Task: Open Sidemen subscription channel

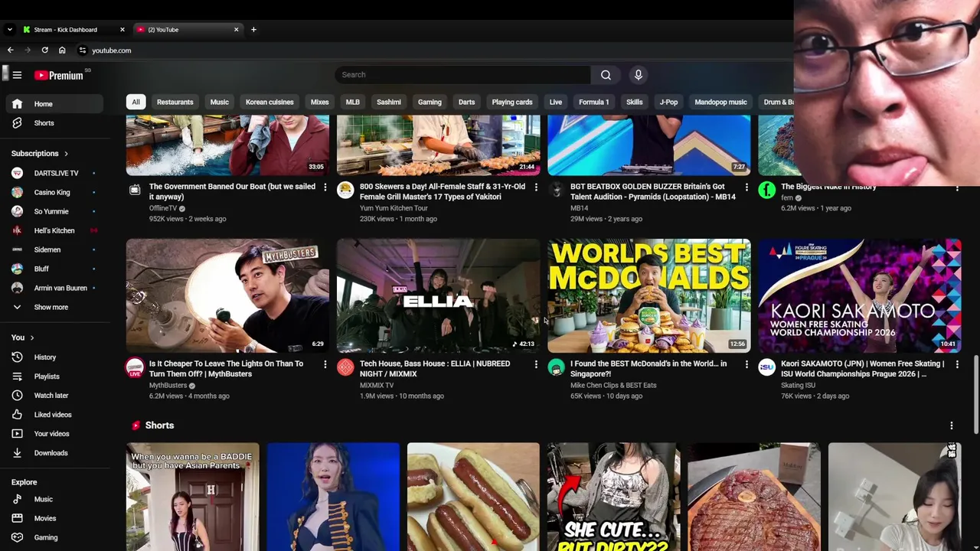Action: tap(54, 249)
